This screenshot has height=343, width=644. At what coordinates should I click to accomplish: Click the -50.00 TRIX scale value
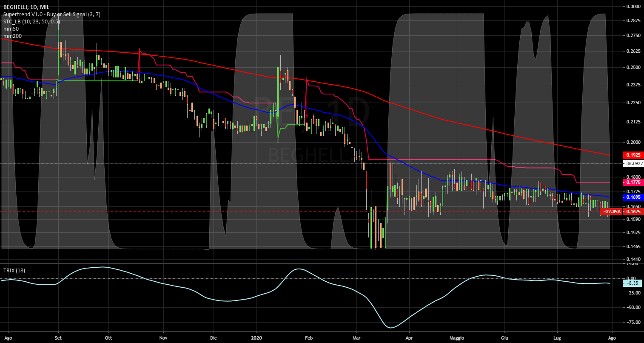[x=633, y=307]
